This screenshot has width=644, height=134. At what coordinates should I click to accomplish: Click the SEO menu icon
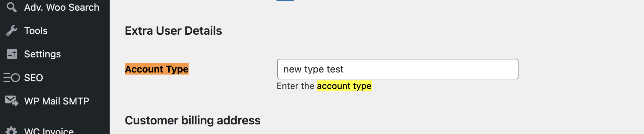tap(12, 78)
